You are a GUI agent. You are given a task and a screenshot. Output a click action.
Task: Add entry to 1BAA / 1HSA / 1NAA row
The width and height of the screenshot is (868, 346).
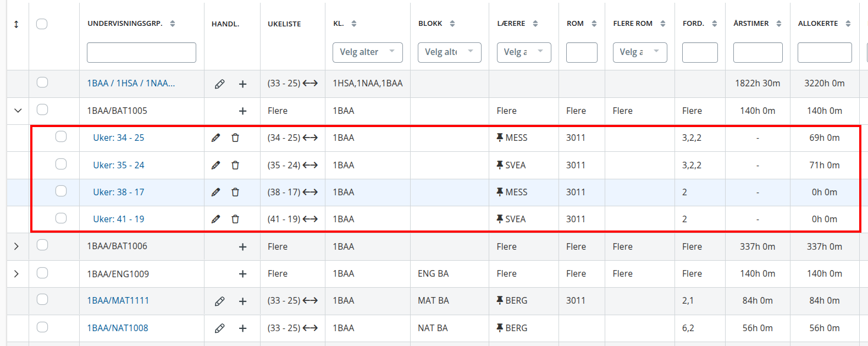[242, 84]
